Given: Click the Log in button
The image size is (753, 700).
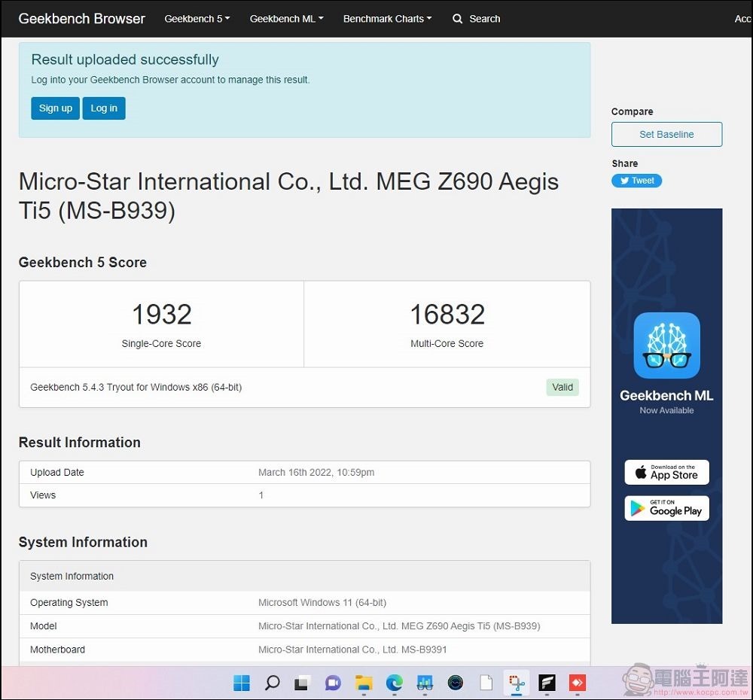Looking at the screenshot, I should [x=104, y=108].
